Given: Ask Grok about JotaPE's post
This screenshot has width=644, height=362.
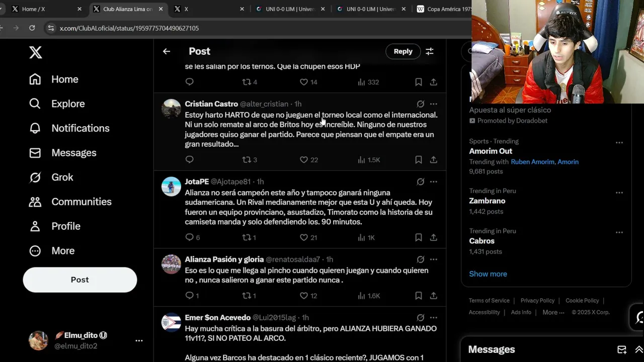Looking at the screenshot, I should click(x=421, y=182).
